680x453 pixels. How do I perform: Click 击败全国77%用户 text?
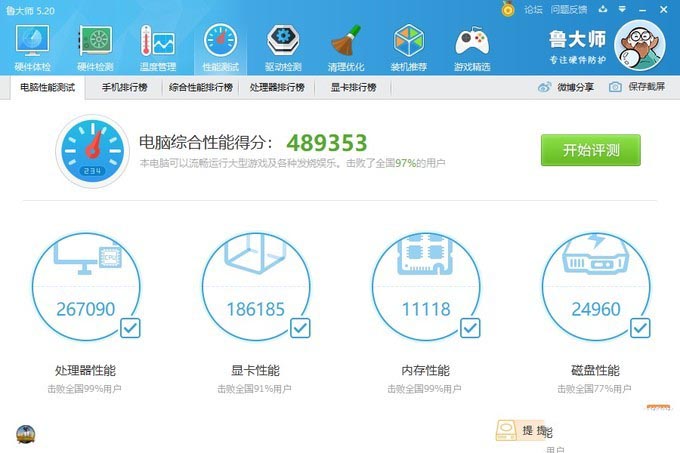tap(594, 389)
